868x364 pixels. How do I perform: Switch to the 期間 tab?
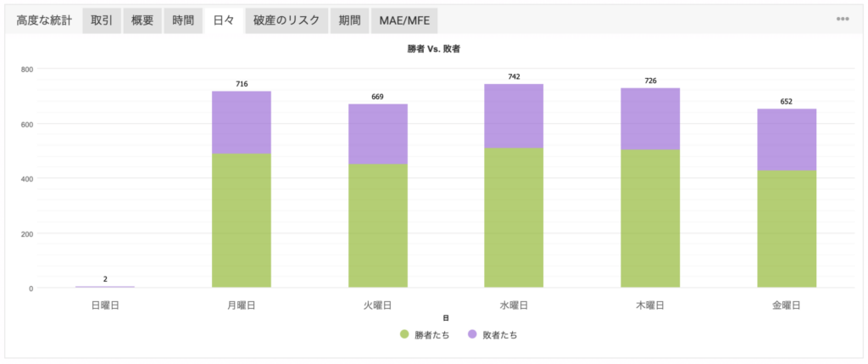pos(350,20)
